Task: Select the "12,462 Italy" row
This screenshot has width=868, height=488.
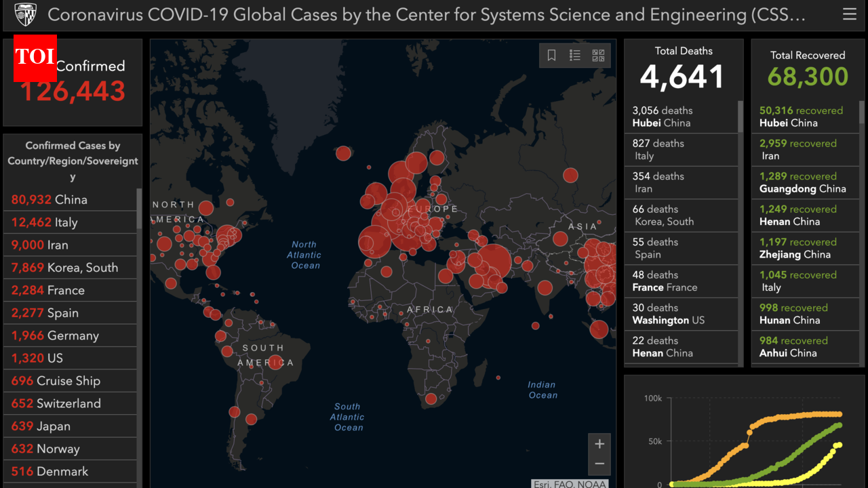Action: point(71,222)
